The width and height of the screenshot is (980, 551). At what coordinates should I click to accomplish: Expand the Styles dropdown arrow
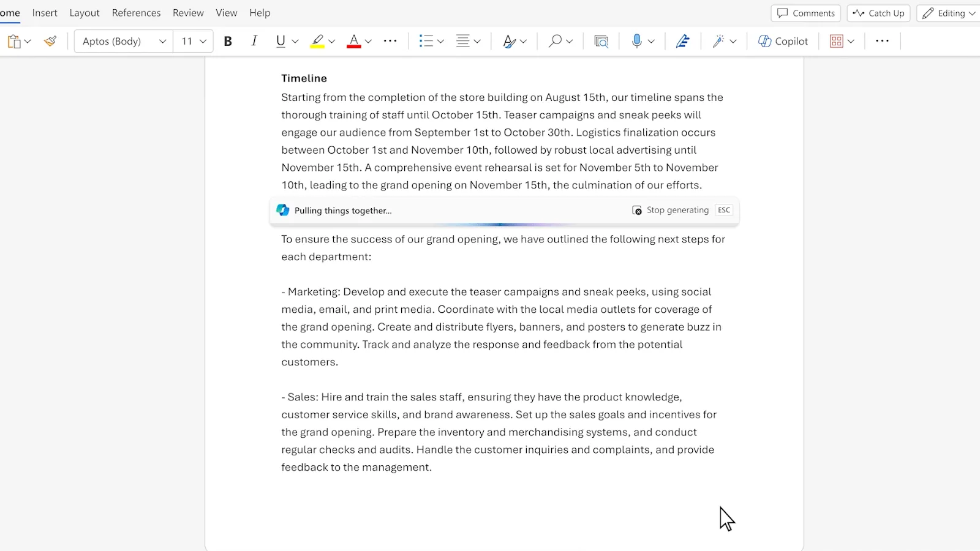tap(523, 41)
